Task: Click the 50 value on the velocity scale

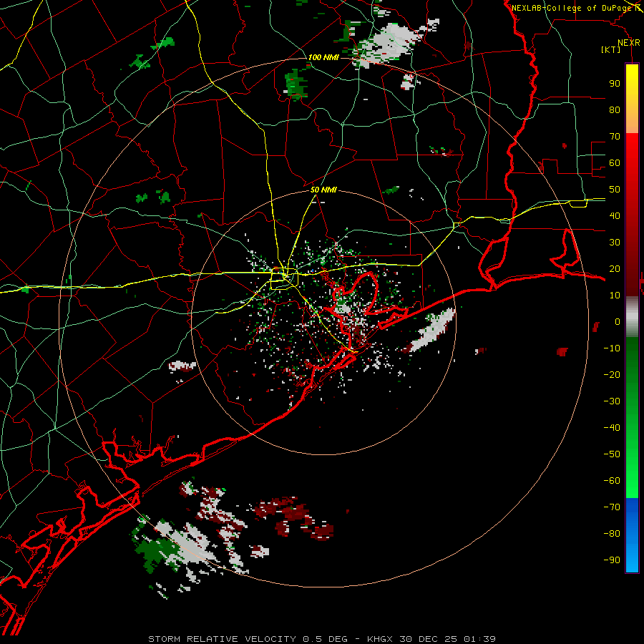Action: point(615,190)
